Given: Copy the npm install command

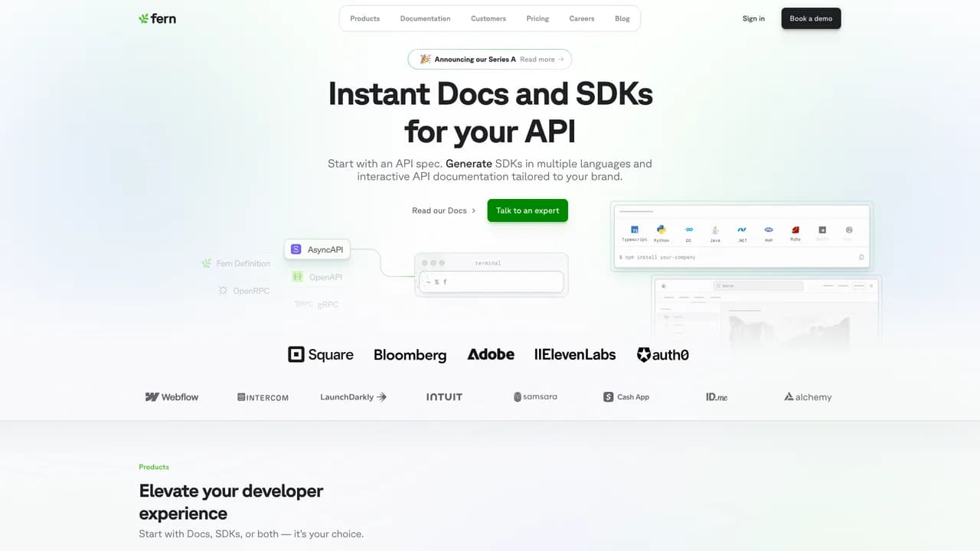Looking at the screenshot, I should tap(861, 257).
